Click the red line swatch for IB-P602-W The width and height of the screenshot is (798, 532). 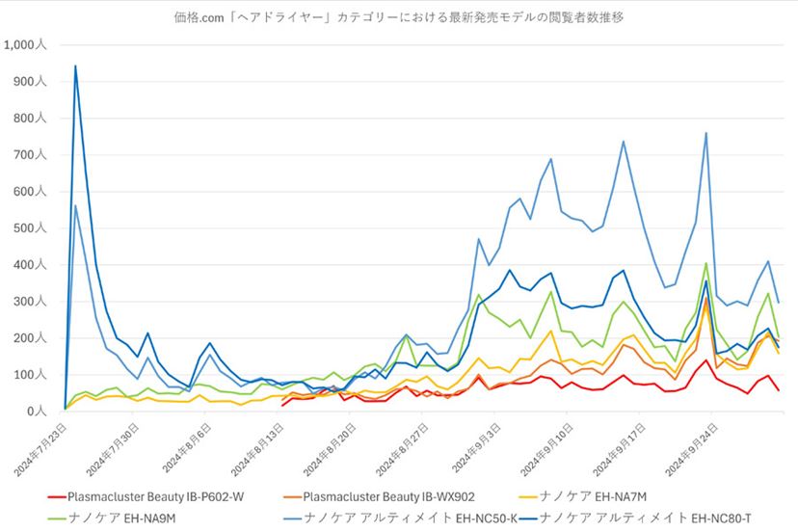(x=57, y=497)
